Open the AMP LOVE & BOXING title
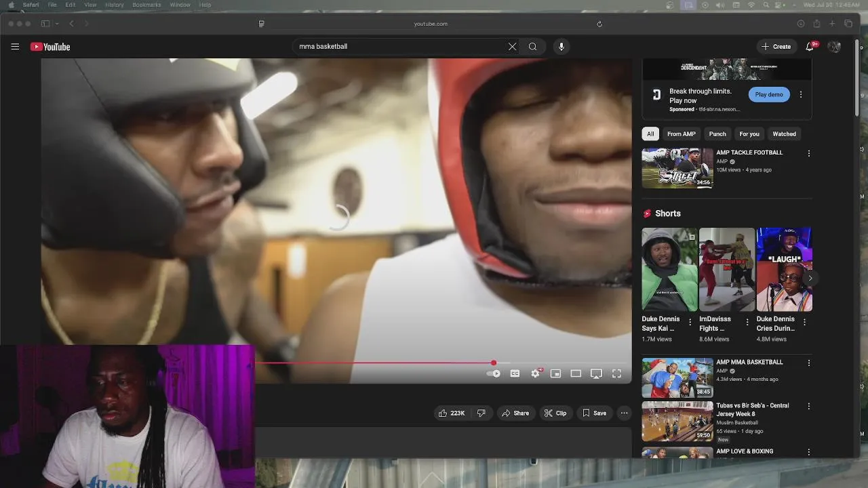Image resolution: width=868 pixels, height=488 pixels. click(745, 451)
